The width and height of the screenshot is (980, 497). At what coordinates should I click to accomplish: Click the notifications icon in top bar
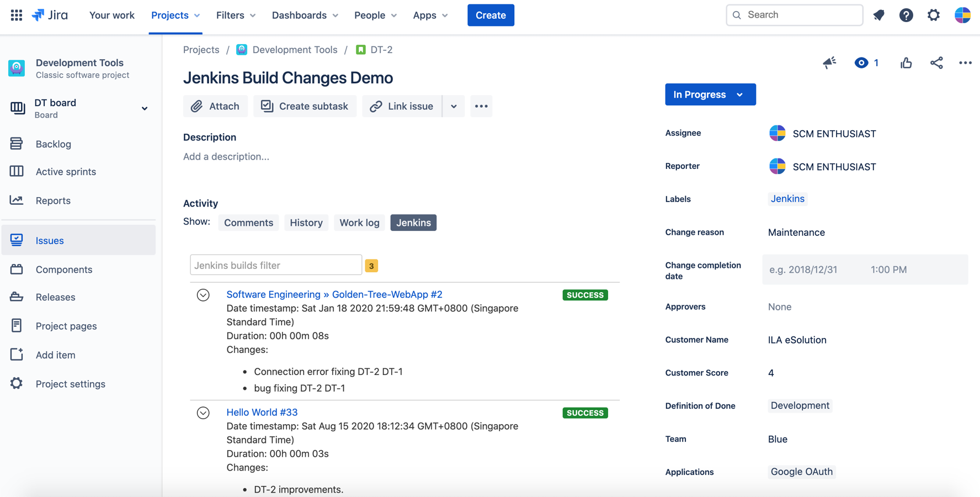879,15
